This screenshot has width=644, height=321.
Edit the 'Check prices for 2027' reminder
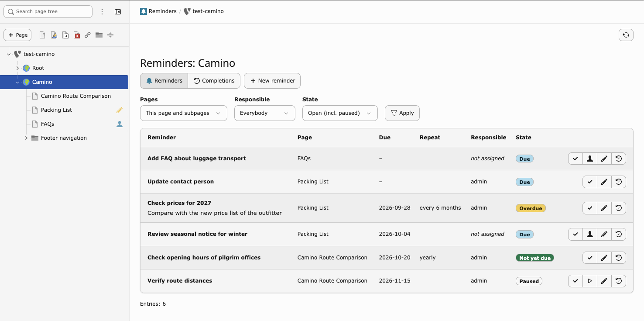click(x=604, y=208)
